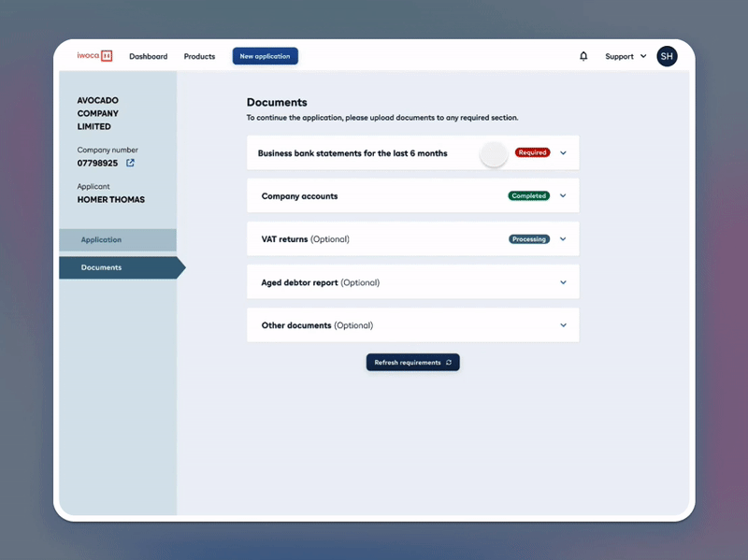Expand the Company accounts chevron
Viewport: 748px width, 560px height.
(563, 196)
